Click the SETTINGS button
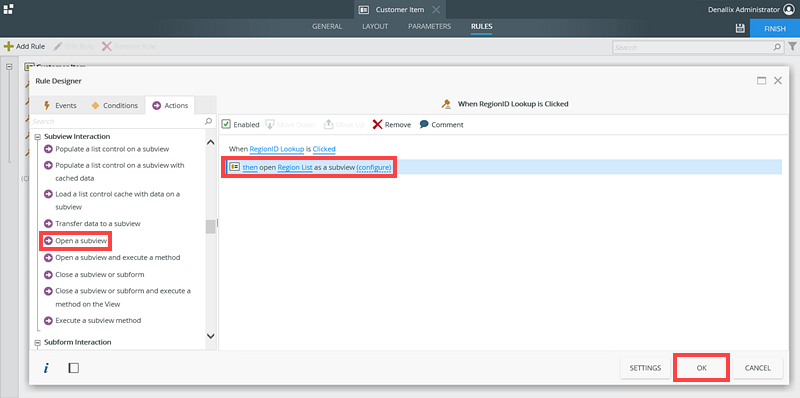Screen dimensions: 800x398 click(645, 368)
